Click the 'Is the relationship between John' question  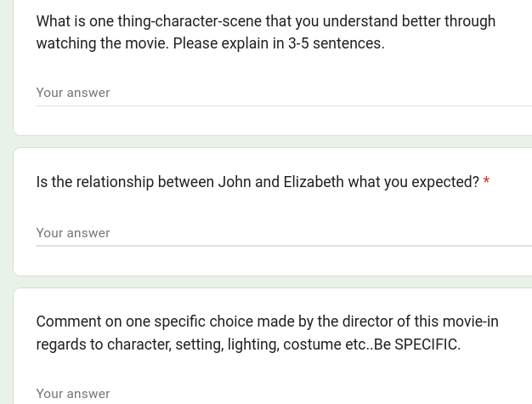258,182
